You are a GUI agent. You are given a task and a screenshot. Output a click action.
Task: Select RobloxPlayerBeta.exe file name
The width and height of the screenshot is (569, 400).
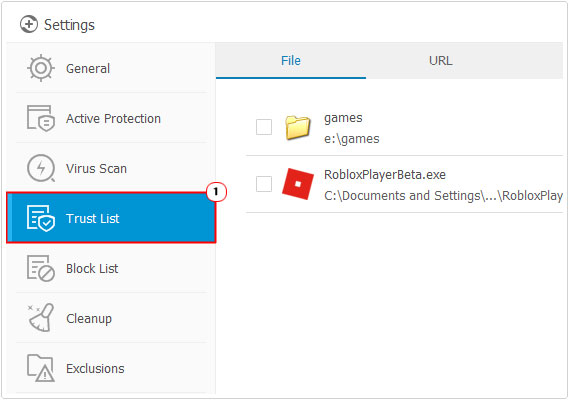pyautogui.click(x=385, y=175)
